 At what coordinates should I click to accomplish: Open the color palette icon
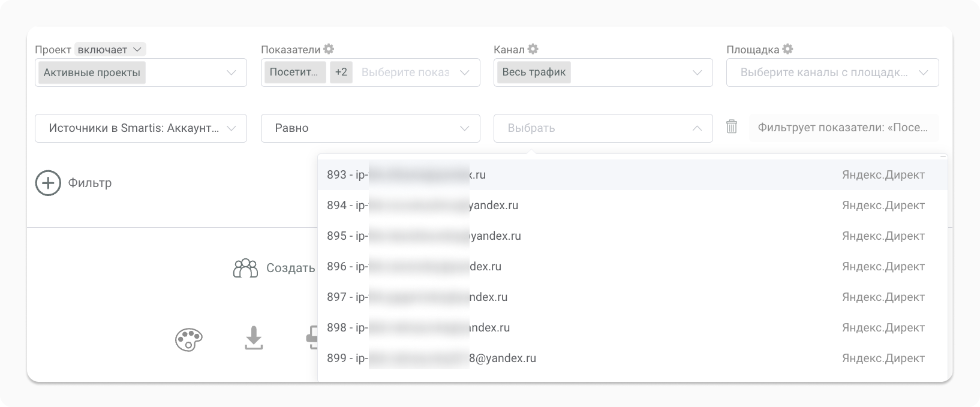coord(188,340)
